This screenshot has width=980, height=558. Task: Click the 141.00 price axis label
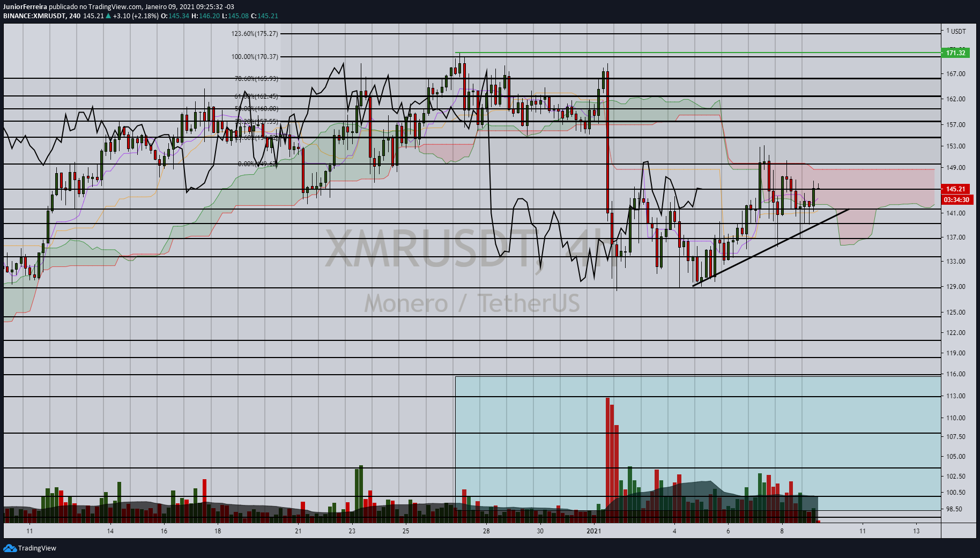tap(956, 213)
